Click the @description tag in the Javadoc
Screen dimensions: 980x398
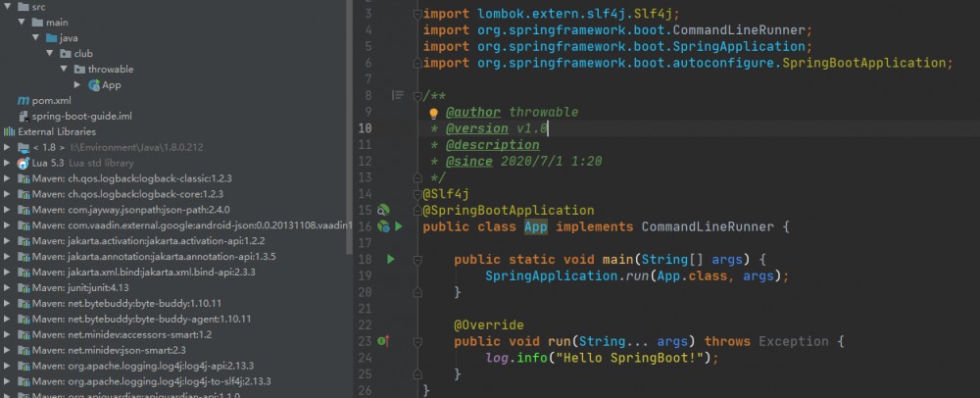(x=493, y=145)
